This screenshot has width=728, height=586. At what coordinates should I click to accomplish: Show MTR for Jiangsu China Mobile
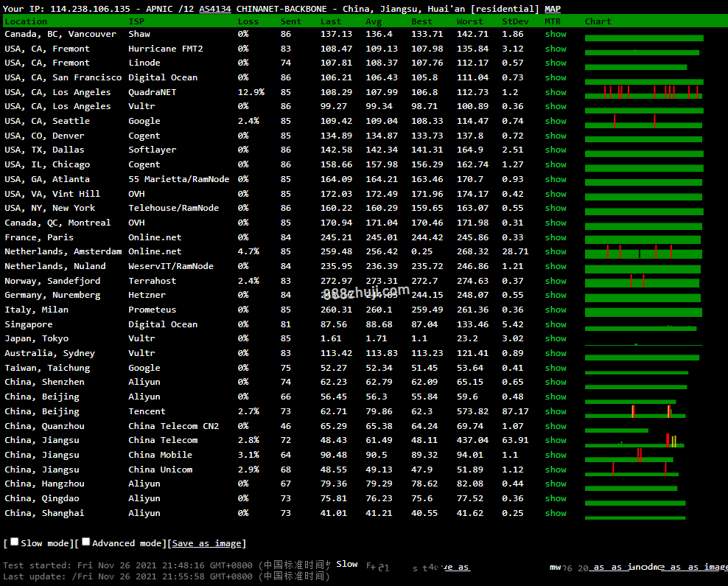[556, 455]
